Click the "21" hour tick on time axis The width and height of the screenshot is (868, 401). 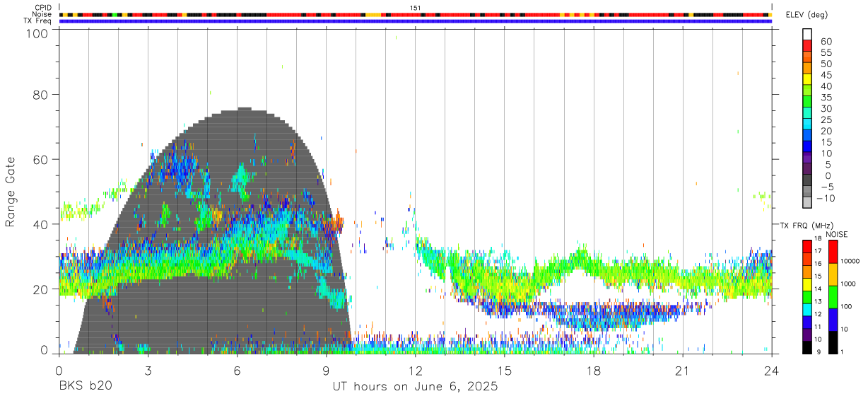pos(682,371)
